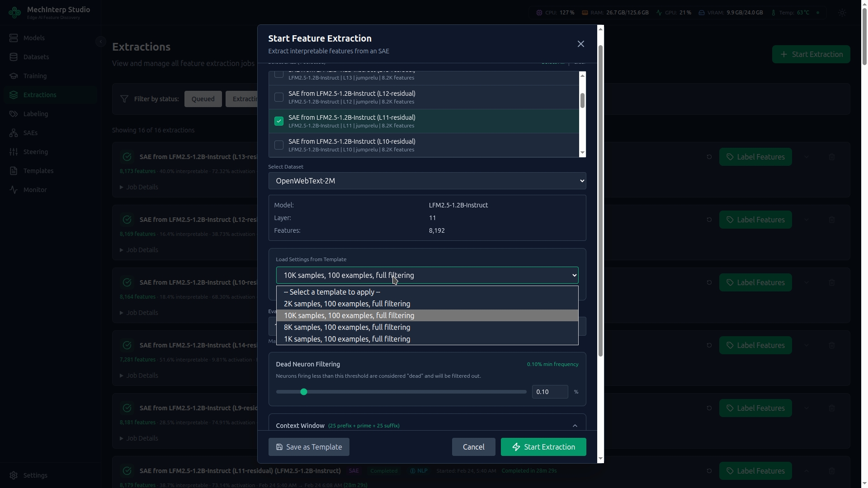Click the MechInterp Studio logo icon
Screen dimensions: 868x488
click(14, 13)
